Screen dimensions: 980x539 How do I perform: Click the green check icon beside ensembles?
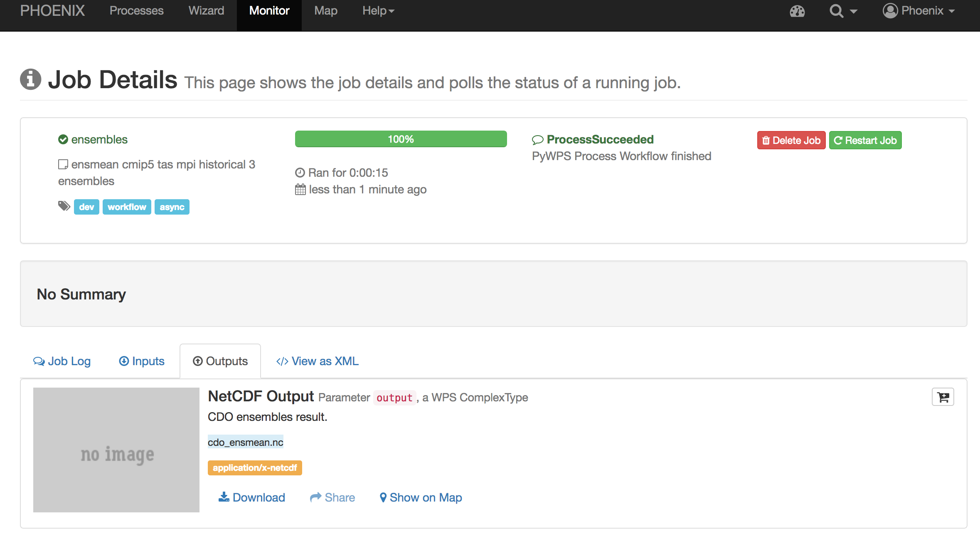pos(63,139)
